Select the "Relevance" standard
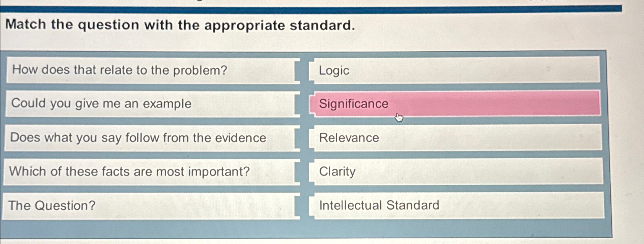The width and height of the screenshot is (644, 244). (x=455, y=138)
